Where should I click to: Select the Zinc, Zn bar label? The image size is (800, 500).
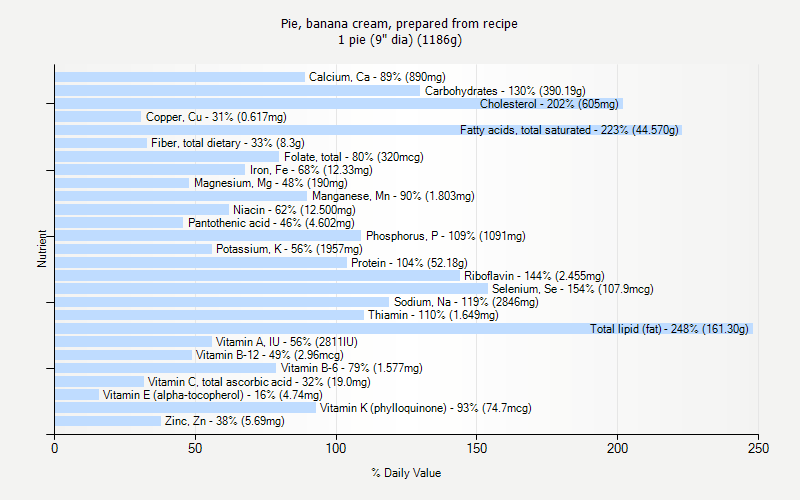tap(224, 421)
